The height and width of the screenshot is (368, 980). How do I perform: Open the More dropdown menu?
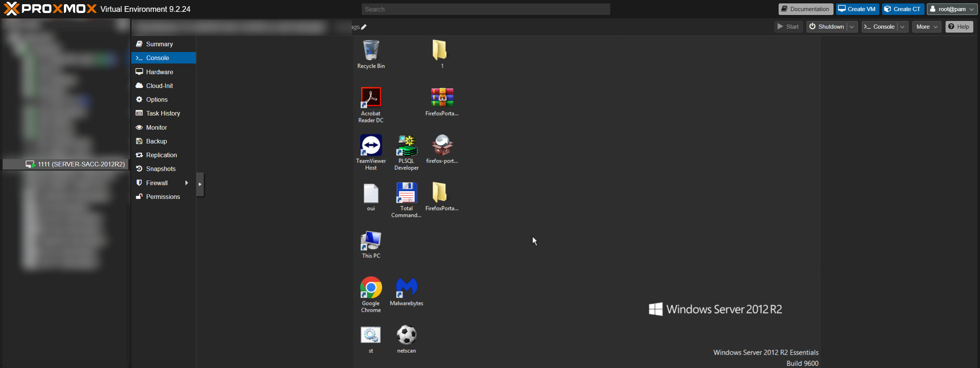tap(926, 27)
